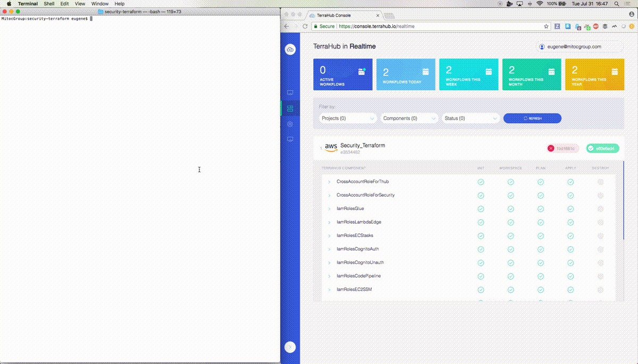Click the Workflows This Year card
This screenshot has height=364, width=638.
pyautogui.click(x=594, y=74)
